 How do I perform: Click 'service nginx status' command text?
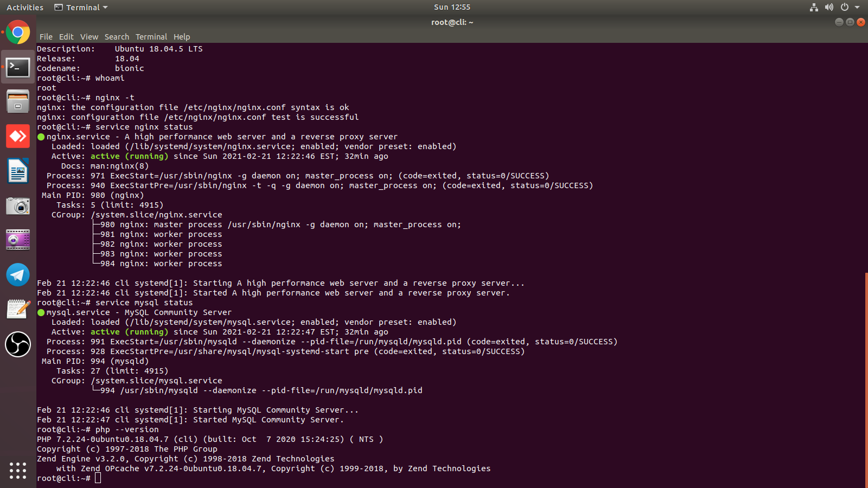(144, 127)
